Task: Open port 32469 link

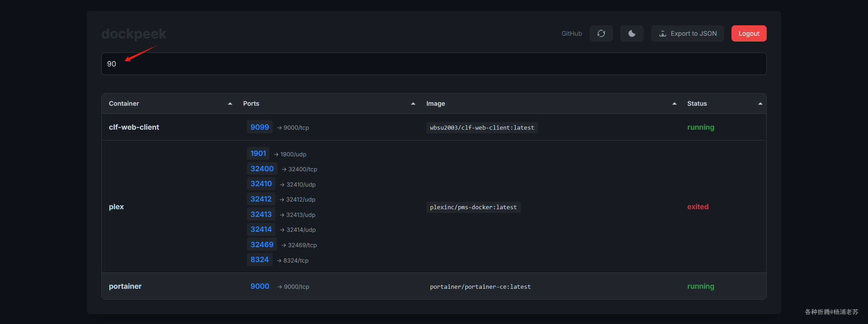Action: [262, 245]
